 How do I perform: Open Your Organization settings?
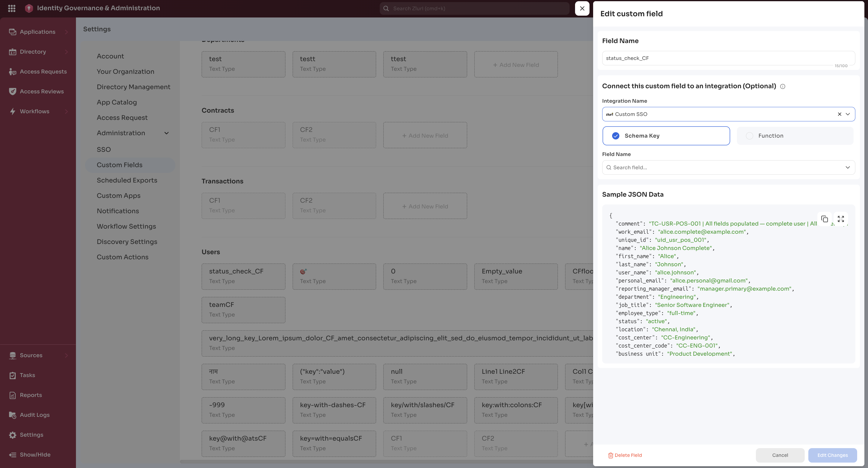[125, 71]
